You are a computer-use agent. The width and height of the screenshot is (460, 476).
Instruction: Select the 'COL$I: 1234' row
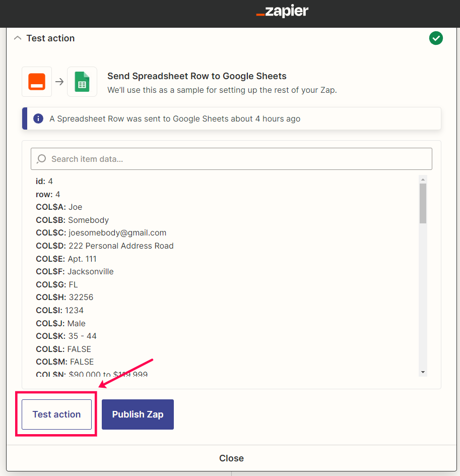[x=59, y=310]
